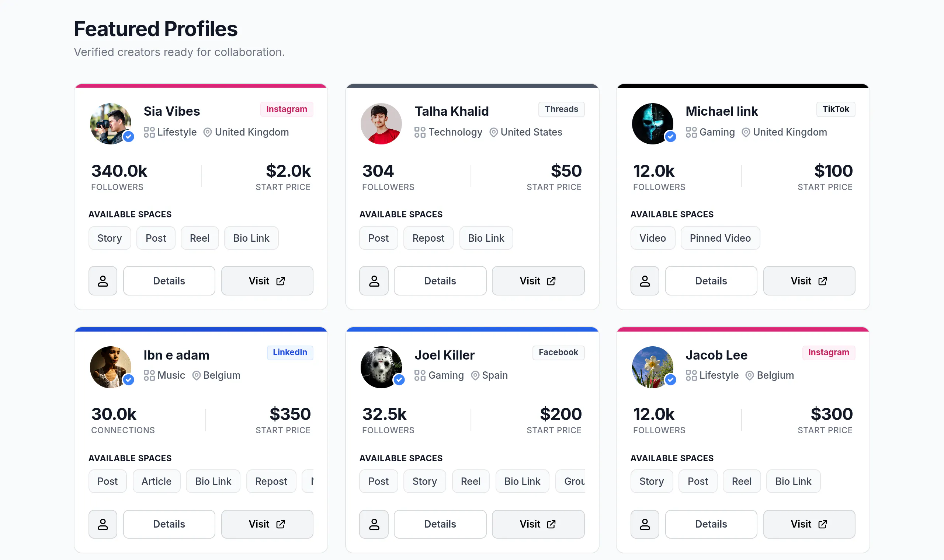Image resolution: width=944 pixels, height=560 pixels.
Task: Click Visit on the Michael link card
Action: (809, 281)
